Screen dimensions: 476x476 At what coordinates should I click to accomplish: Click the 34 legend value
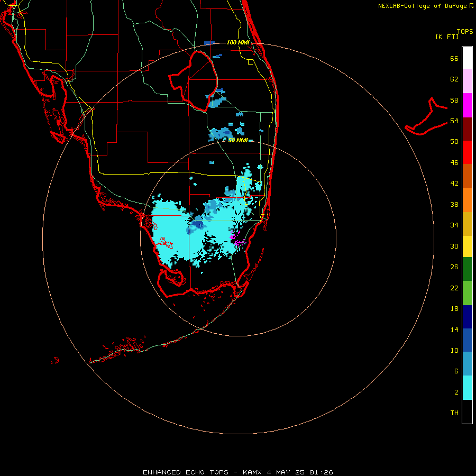pos(454,225)
